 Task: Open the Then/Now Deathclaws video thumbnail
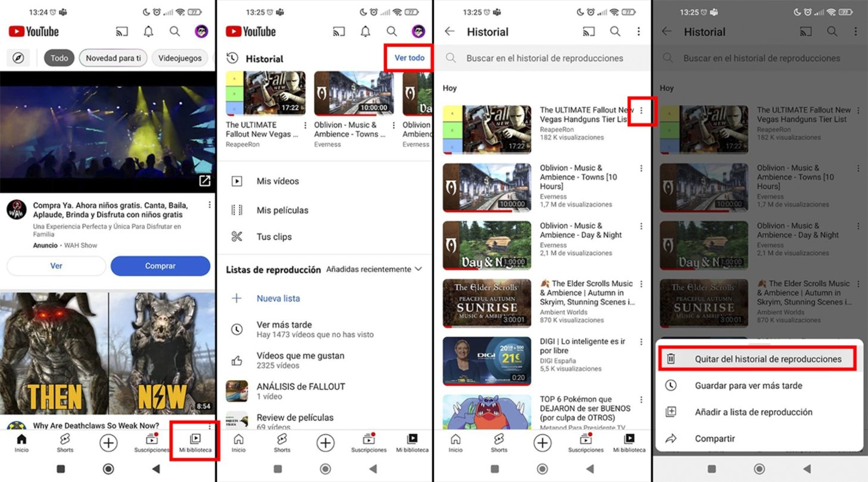tap(108, 354)
